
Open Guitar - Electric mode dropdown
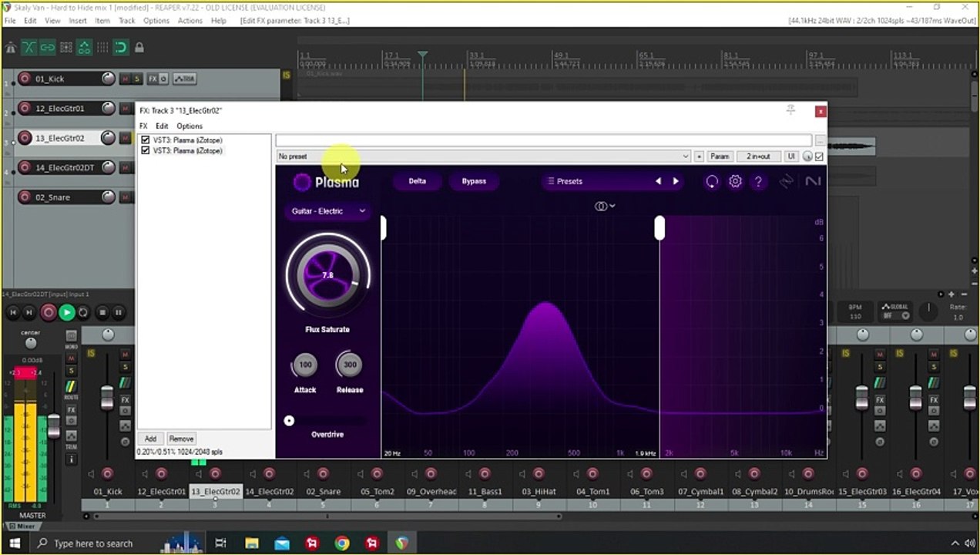pyautogui.click(x=327, y=210)
